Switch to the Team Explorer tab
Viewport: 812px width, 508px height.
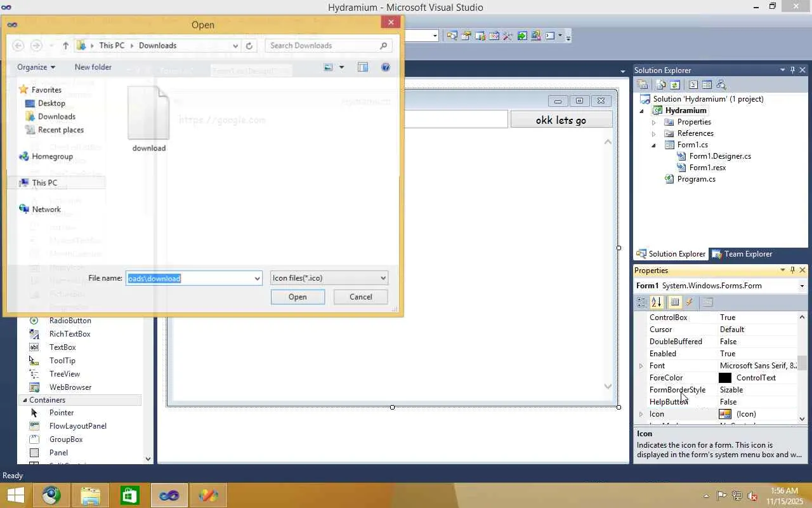coord(742,254)
